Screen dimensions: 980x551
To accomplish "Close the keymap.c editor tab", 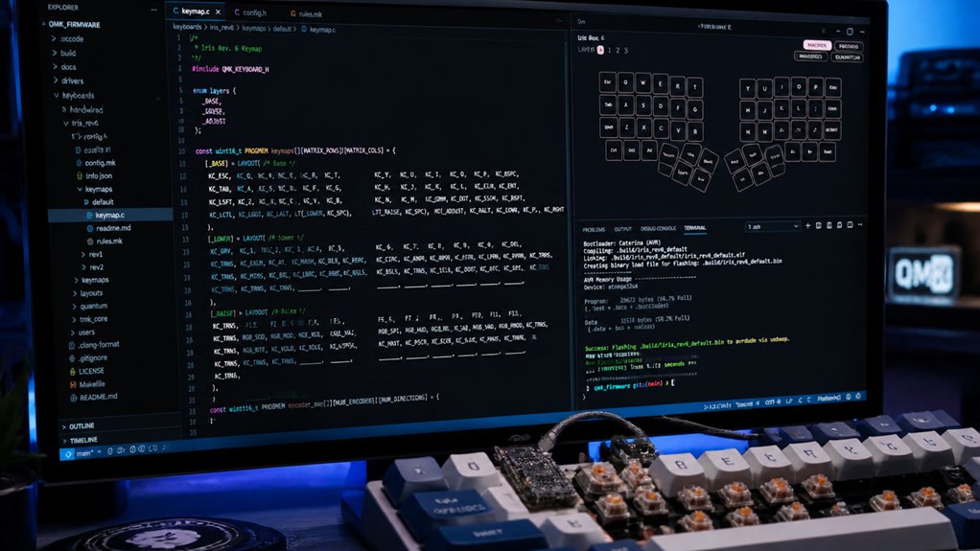I will [218, 11].
